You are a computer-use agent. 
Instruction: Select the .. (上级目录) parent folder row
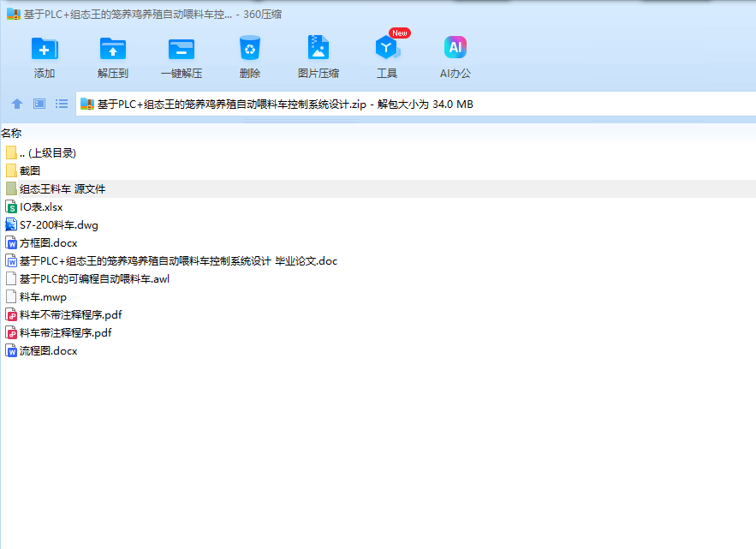378,153
